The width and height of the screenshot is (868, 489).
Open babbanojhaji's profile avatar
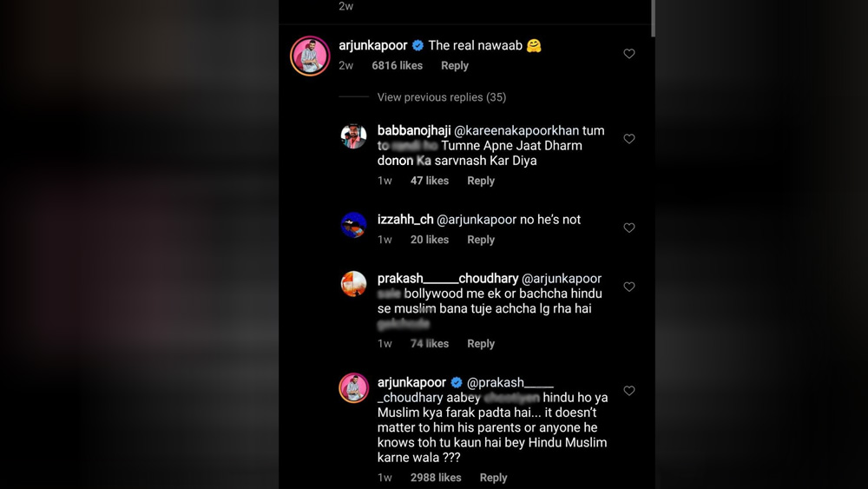point(353,136)
